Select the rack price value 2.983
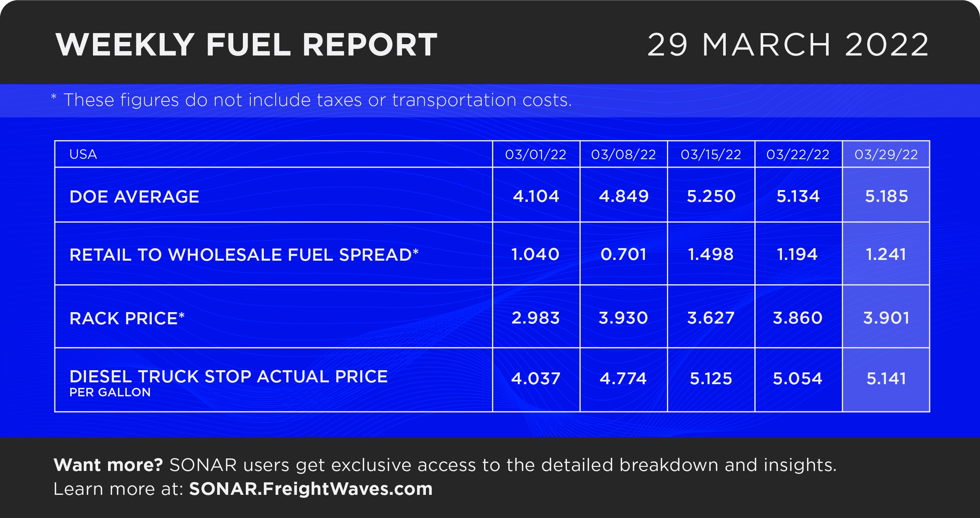980x518 pixels. tap(536, 318)
